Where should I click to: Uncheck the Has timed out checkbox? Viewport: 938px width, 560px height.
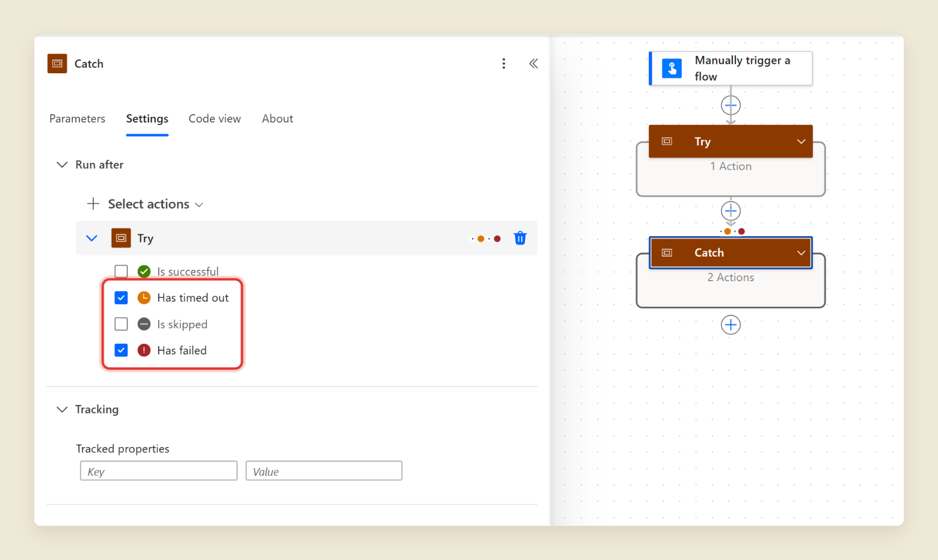coord(121,298)
